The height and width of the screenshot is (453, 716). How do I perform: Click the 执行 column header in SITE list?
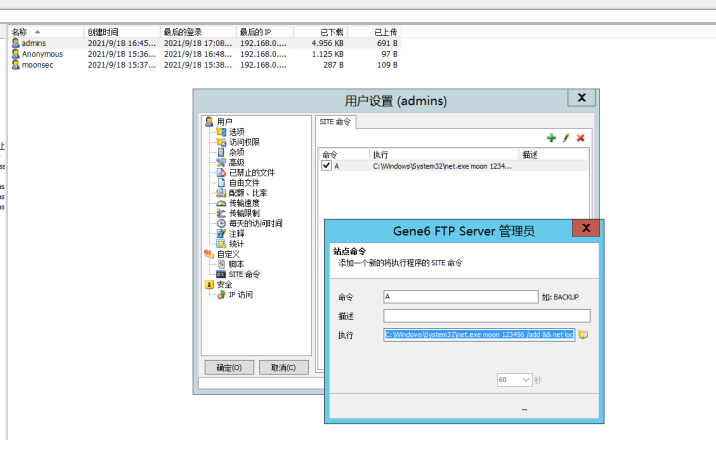(x=444, y=155)
